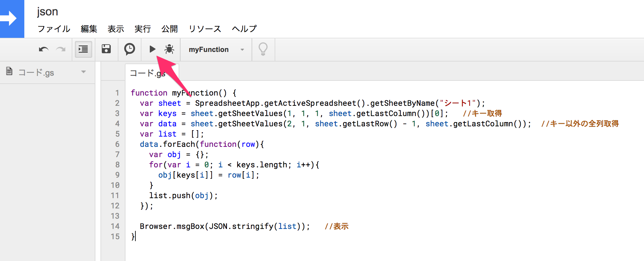This screenshot has width=644, height=261.
Task: Open the ファイル menu
Action: click(54, 29)
